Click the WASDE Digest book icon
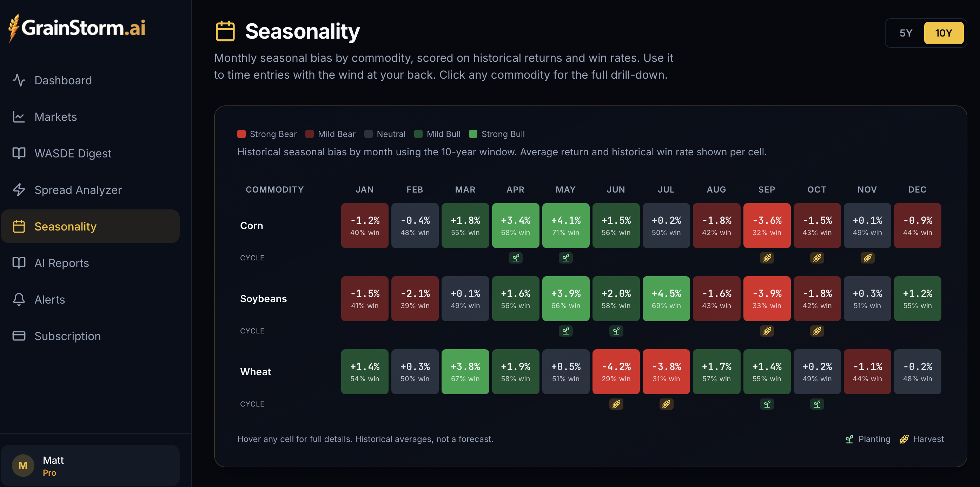The height and width of the screenshot is (487, 980). (x=19, y=154)
